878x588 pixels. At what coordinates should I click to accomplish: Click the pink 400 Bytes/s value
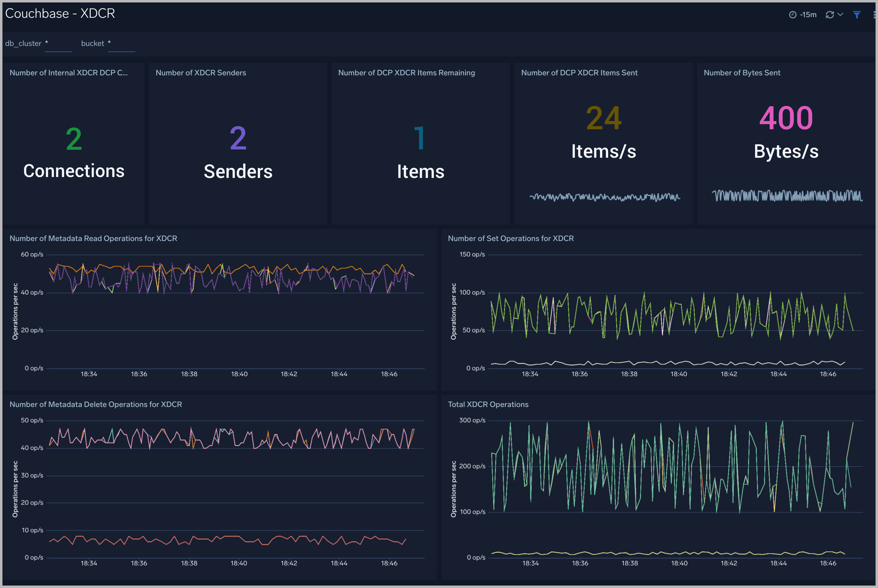(786, 118)
